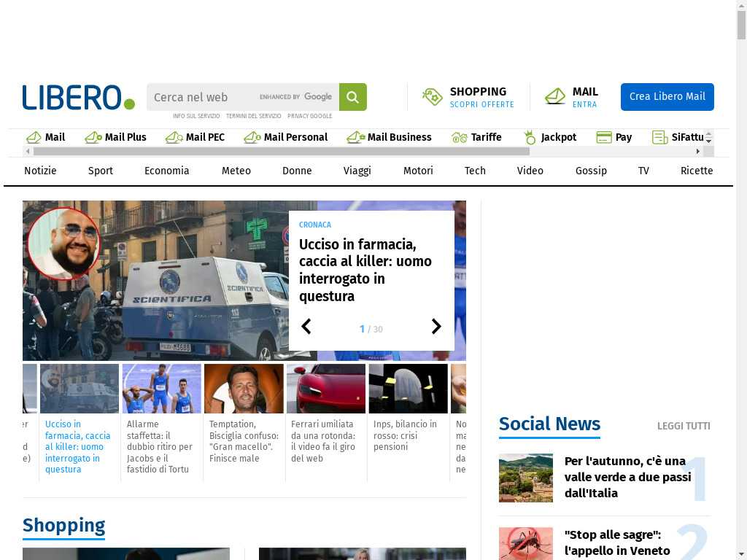The height and width of the screenshot is (560, 747).
Task: Select the Ucciso in farmacia thumbnail
Action: [80, 389]
